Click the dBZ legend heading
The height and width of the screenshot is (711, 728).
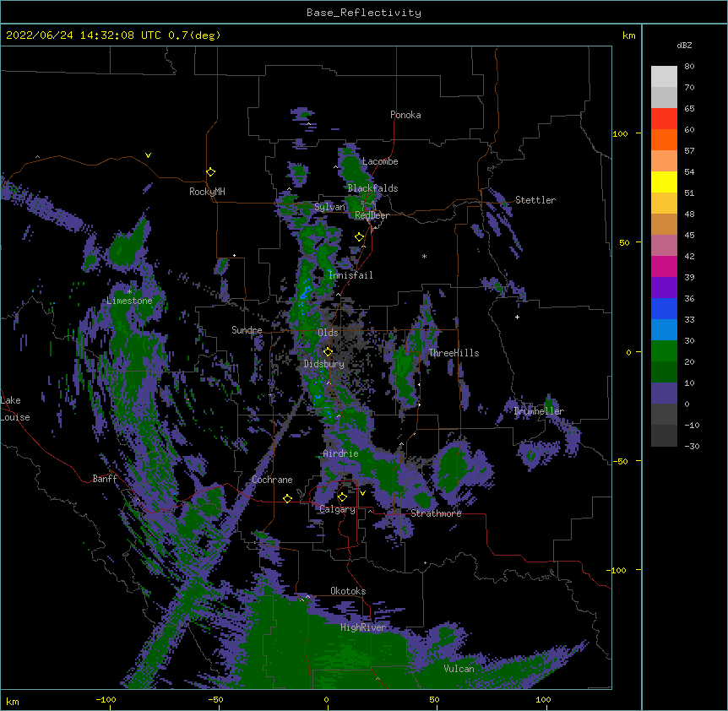(684, 45)
